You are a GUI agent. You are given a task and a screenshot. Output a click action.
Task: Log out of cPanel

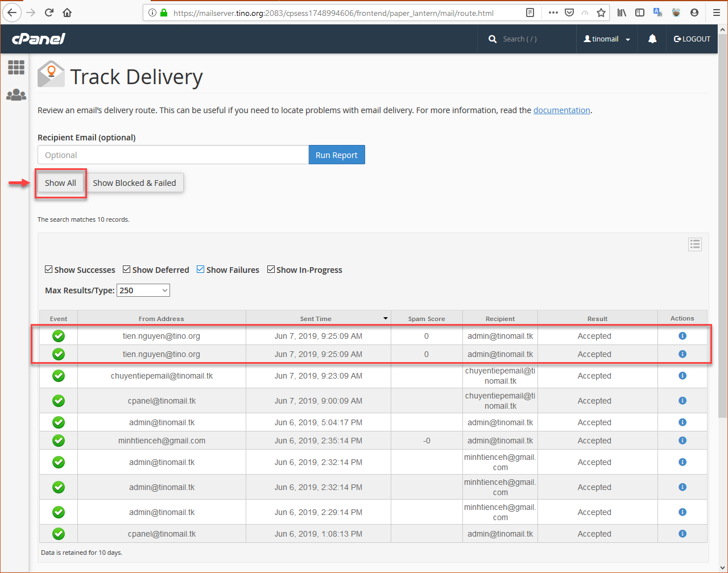tap(692, 39)
